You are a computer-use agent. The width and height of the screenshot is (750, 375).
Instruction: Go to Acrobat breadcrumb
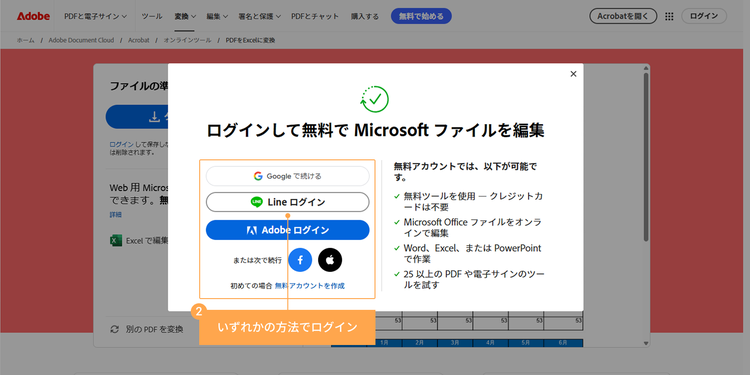(139, 40)
